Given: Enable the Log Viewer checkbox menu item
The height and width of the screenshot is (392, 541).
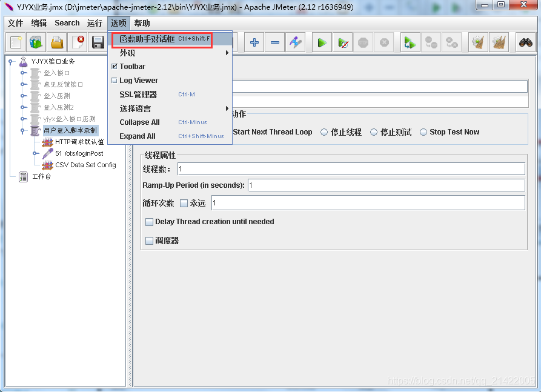Looking at the screenshot, I should pos(115,80).
